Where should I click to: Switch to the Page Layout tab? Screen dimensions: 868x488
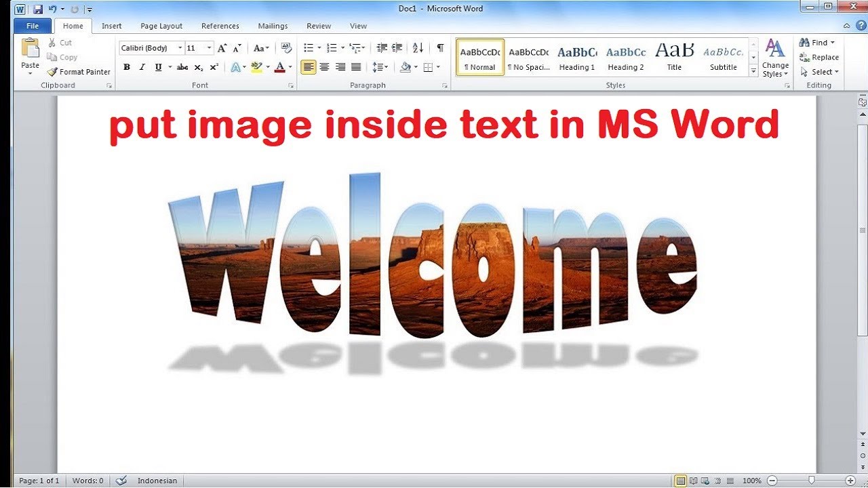click(x=161, y=26)
